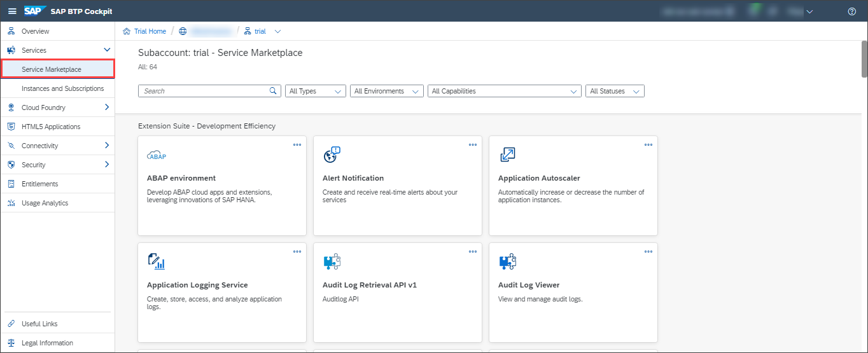This screenshot has height=353, width=868.
Task: Open the user account dropdown in header
Action: 809,11
